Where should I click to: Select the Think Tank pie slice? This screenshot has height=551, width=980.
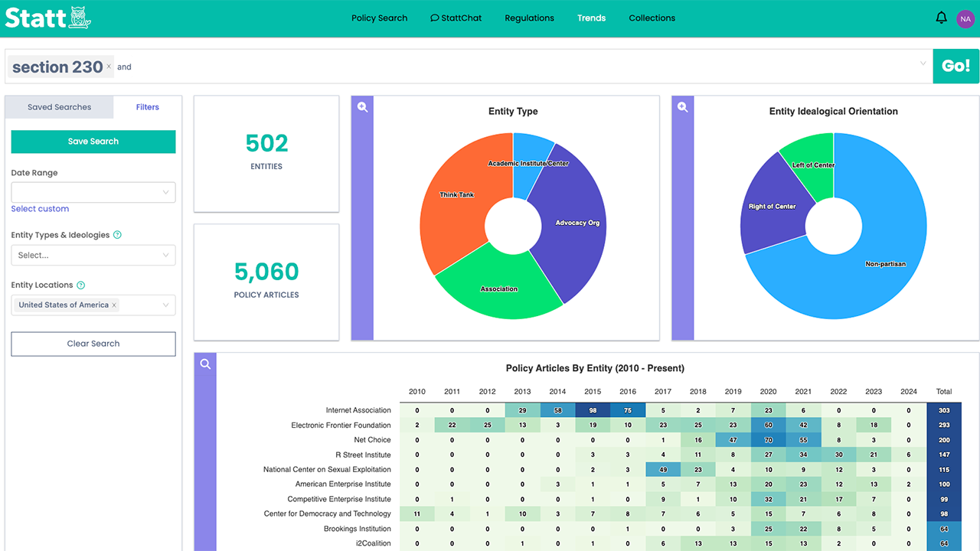pos(457,195)
